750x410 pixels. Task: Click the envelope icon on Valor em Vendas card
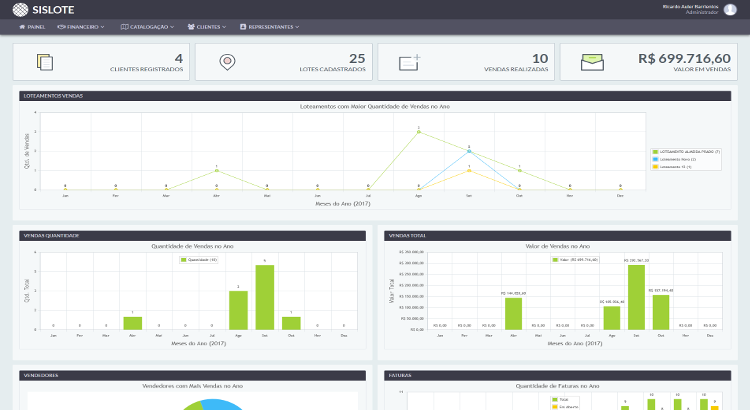[592, 62]
